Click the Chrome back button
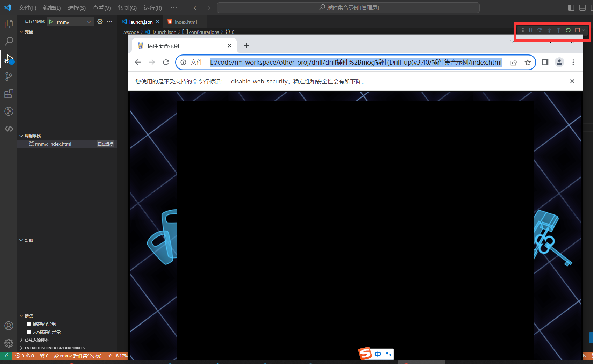 138,62
